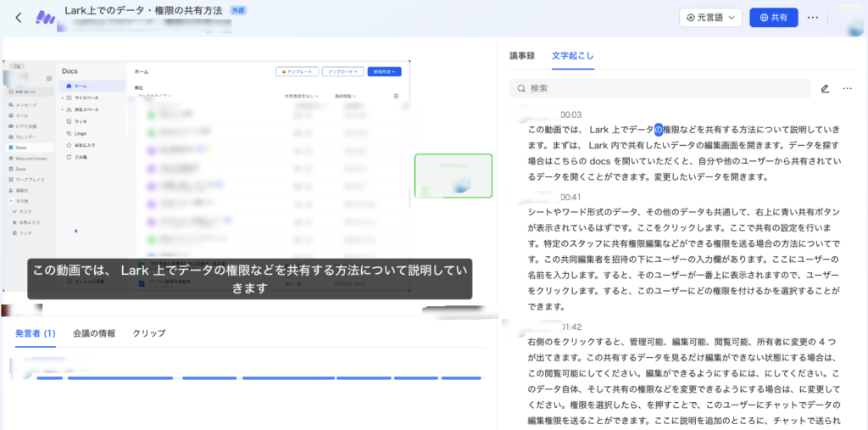
Task: In the video, click grid view icon
Action: point(396,97)
